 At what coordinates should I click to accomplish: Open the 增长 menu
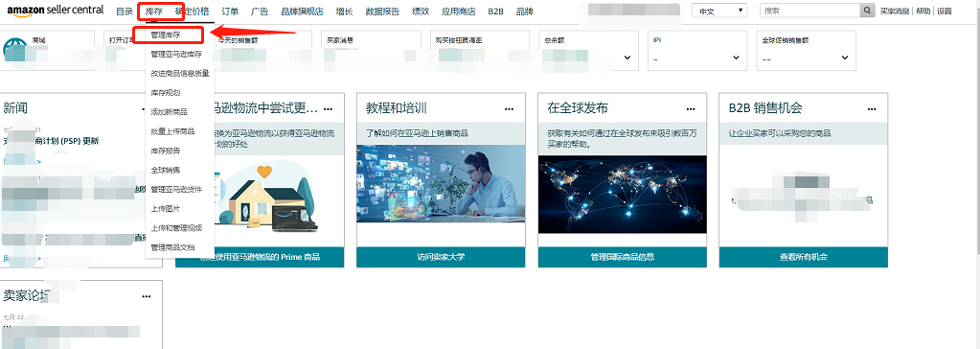coord(344,12)
